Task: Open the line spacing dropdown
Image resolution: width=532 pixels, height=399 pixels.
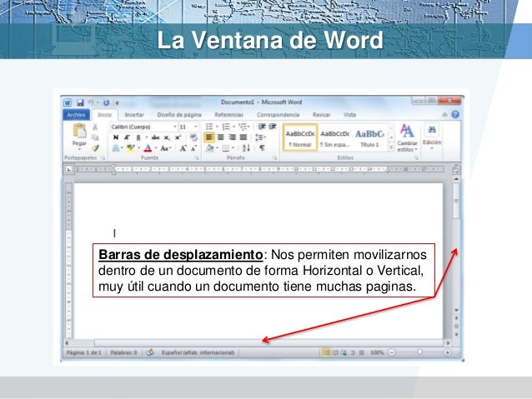Action: 260,137
